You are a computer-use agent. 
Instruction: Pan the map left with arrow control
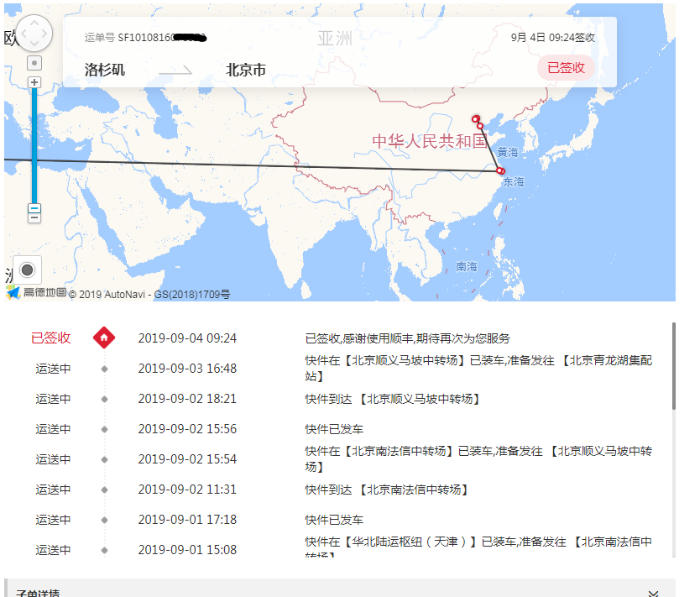pyautogui.click(x=23, y=34)
